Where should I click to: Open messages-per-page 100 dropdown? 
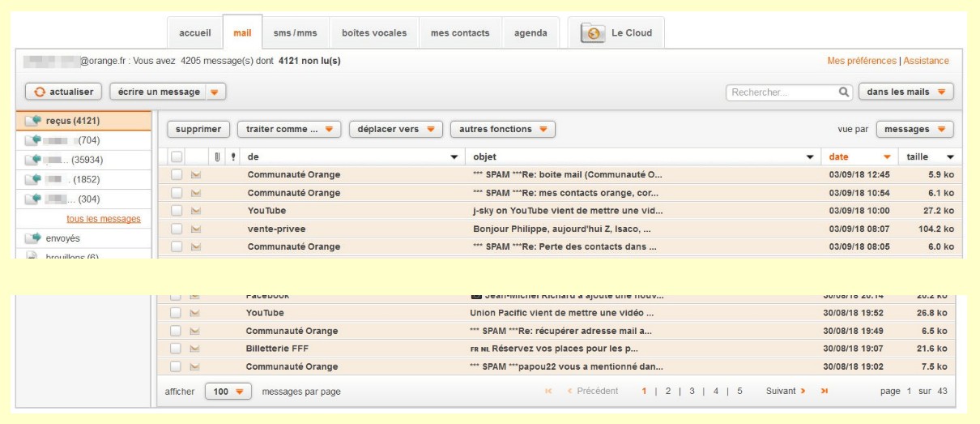point(228,392)
